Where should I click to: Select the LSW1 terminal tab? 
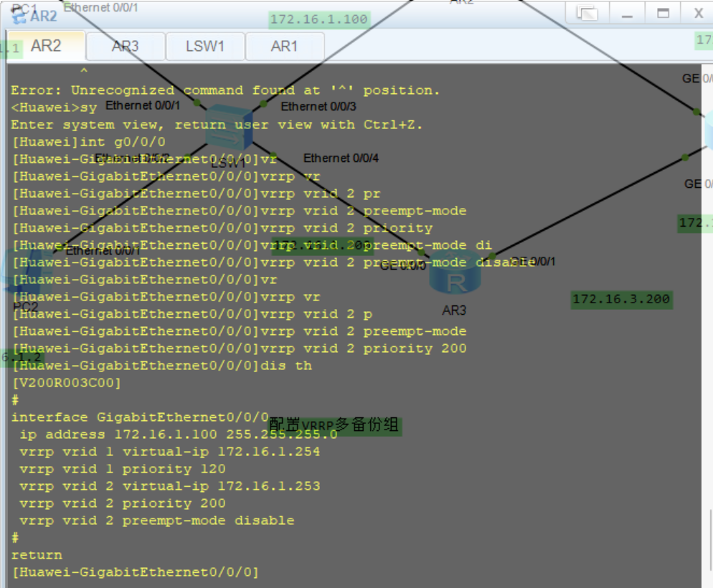coord(205,47)
